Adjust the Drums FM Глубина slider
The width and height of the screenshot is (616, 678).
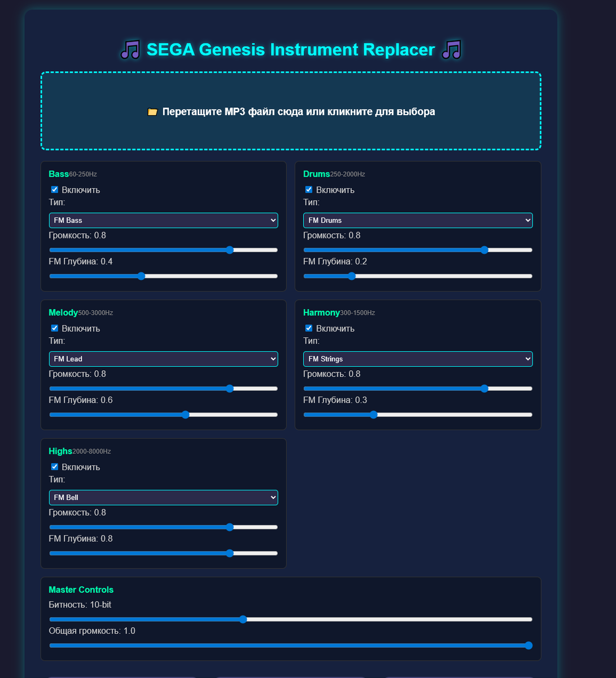click(x=418, y=276)
